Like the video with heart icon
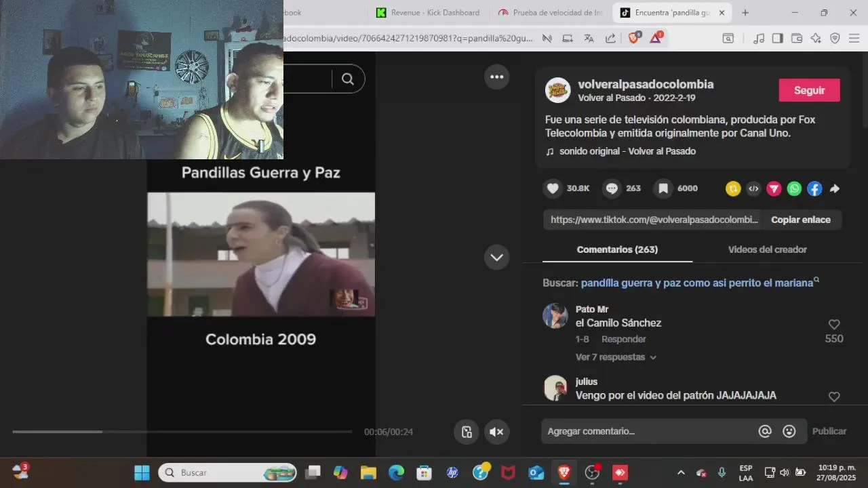868x488 pixels. click(x=553, y=188)
